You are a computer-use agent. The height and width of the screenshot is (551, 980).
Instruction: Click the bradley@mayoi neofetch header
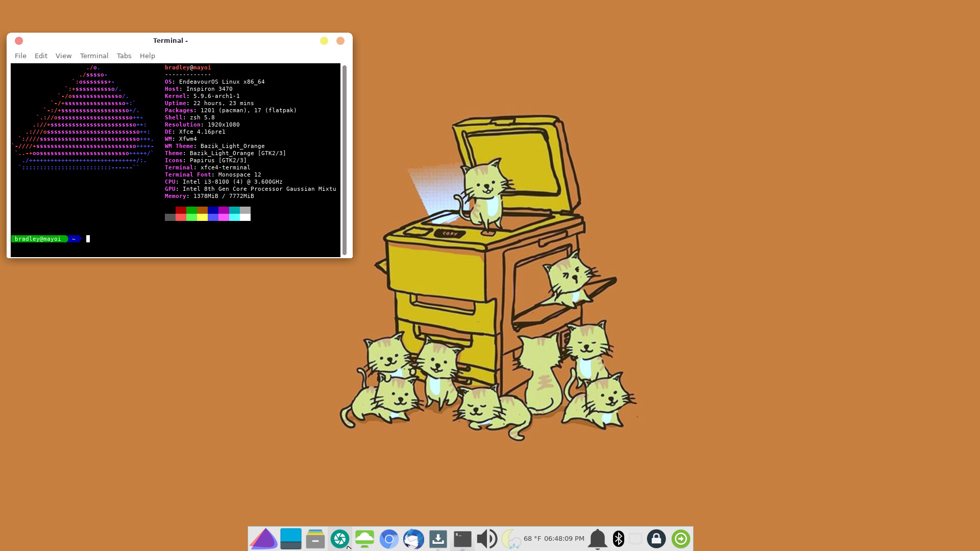tap(188, 67)
